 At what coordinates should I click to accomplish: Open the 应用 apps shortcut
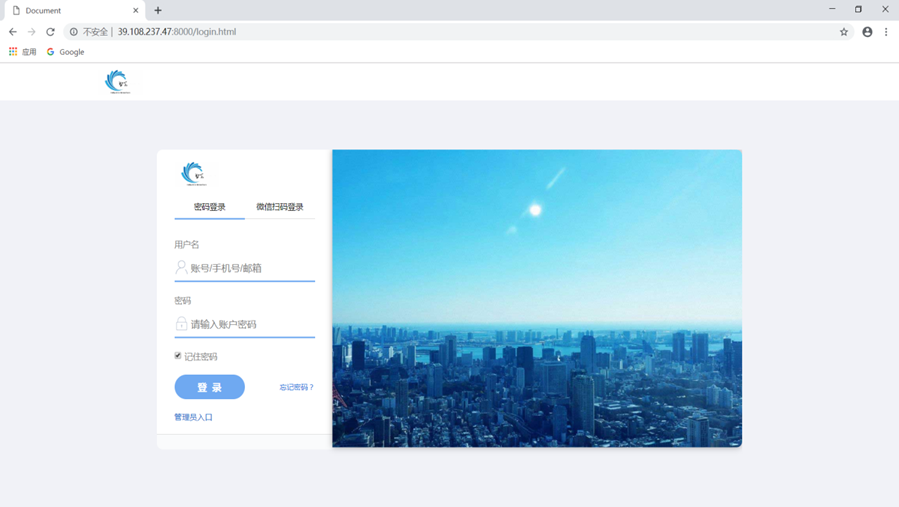point(22,52)
